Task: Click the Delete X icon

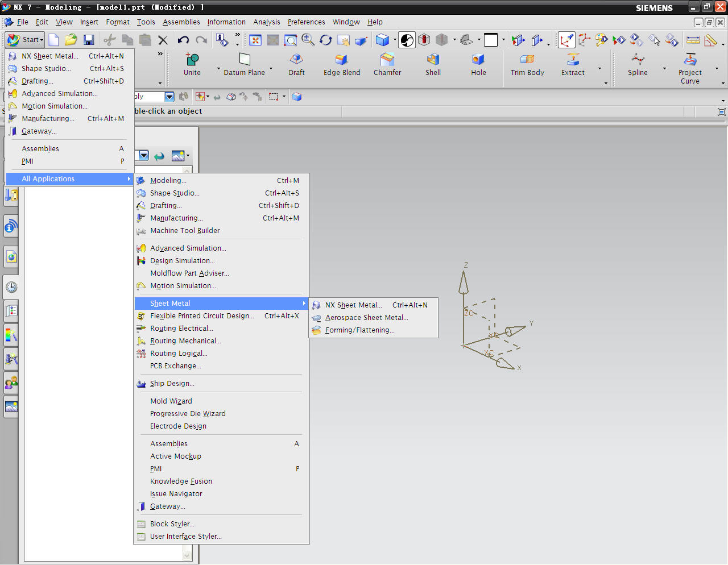Action: pyautogui.click(x=163, y=40)
